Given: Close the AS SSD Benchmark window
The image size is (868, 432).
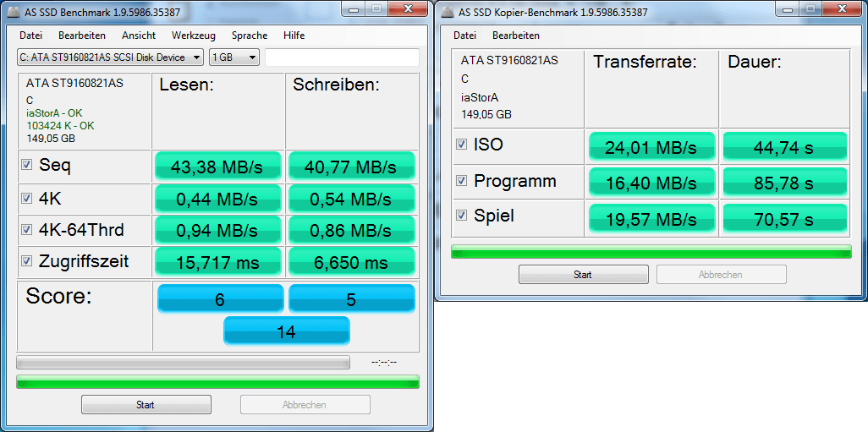Looking at the screenshot, I should point(408,8).
